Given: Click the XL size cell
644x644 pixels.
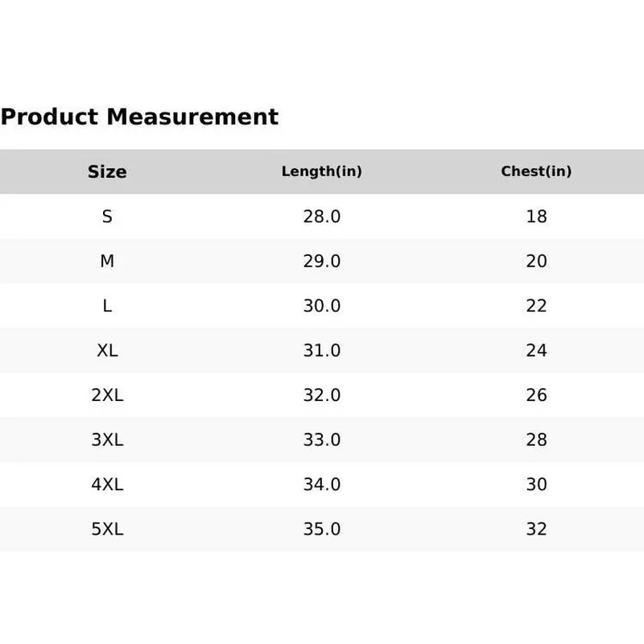Looking at the screenshot, I should (107, 351).
